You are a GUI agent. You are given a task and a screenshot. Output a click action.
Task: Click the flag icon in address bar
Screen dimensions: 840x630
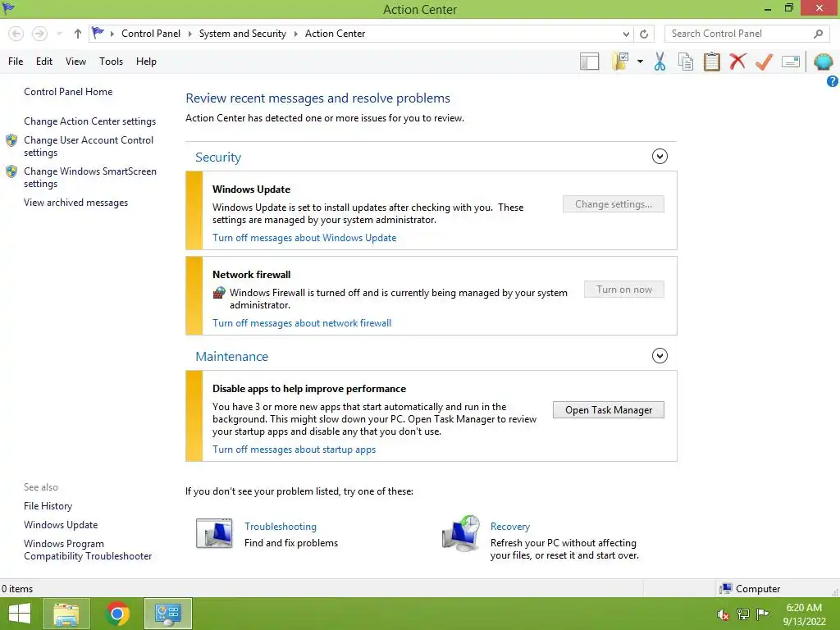point(98,33)
